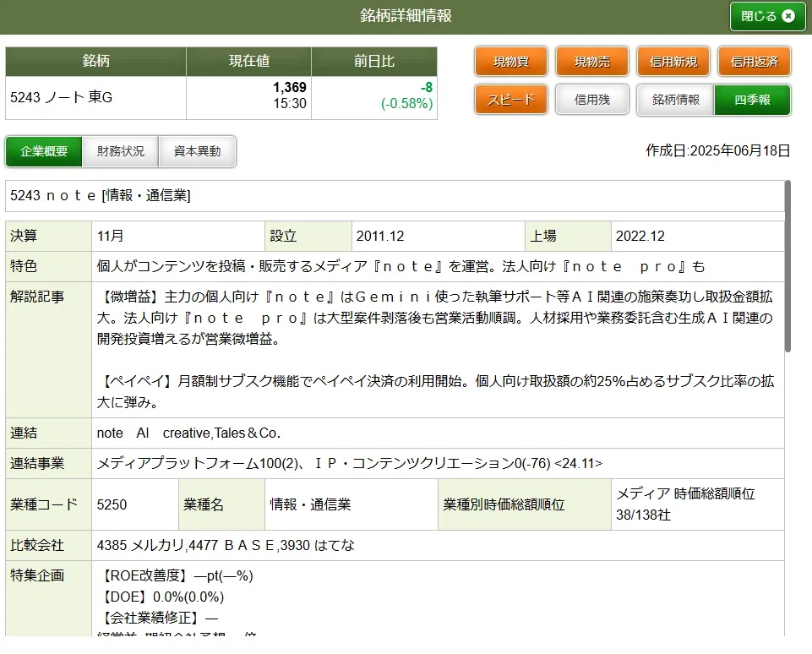
Task: Start a 信用新規 margin order
Action: pos(673,61)
